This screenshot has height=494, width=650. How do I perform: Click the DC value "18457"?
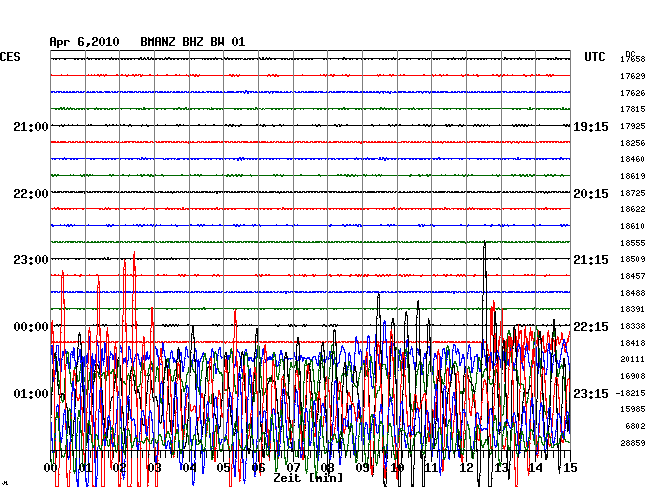tap(633, 276)
